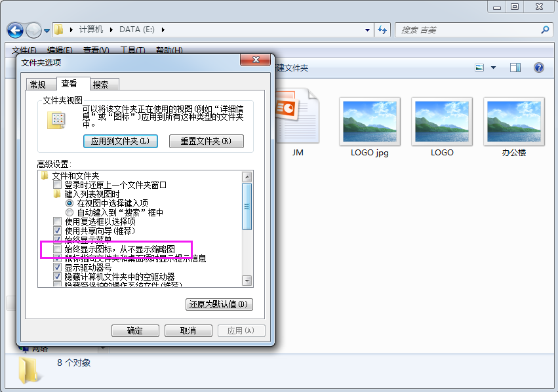Click the 还原为默认值(D) button
Image resolution: width=558 pixels, height=392 pixels.
pyautogui.click(x=219, y=305)
